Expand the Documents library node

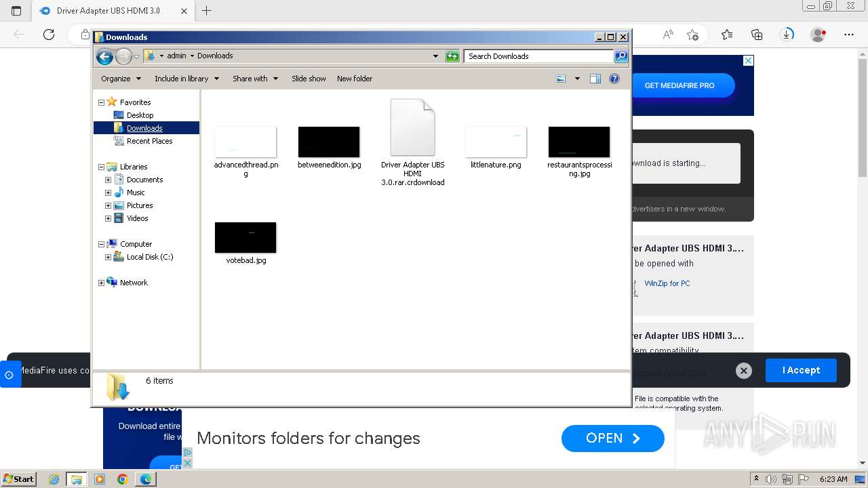pyautogui.click(x=108, y=180)
